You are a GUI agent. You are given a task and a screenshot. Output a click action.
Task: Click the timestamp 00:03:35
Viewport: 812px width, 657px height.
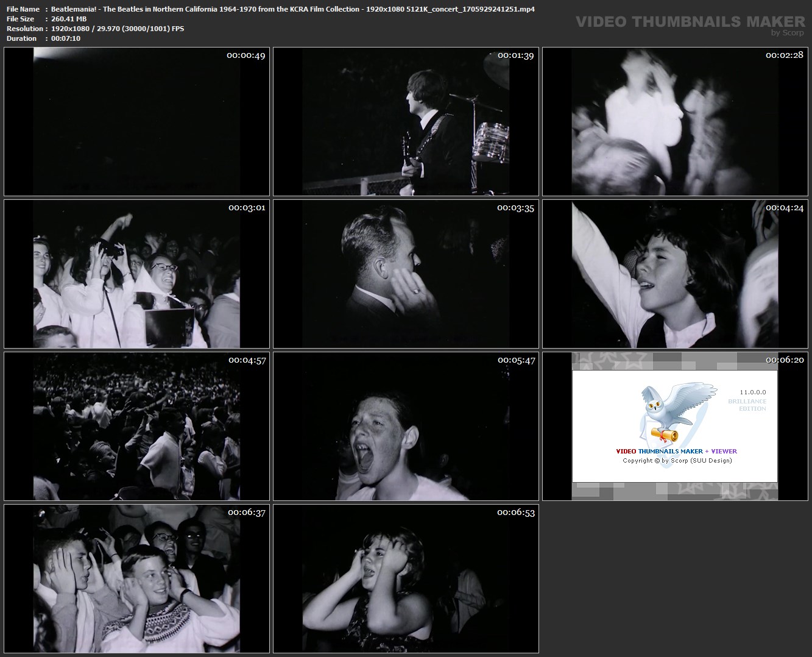[x=515, y=208]
